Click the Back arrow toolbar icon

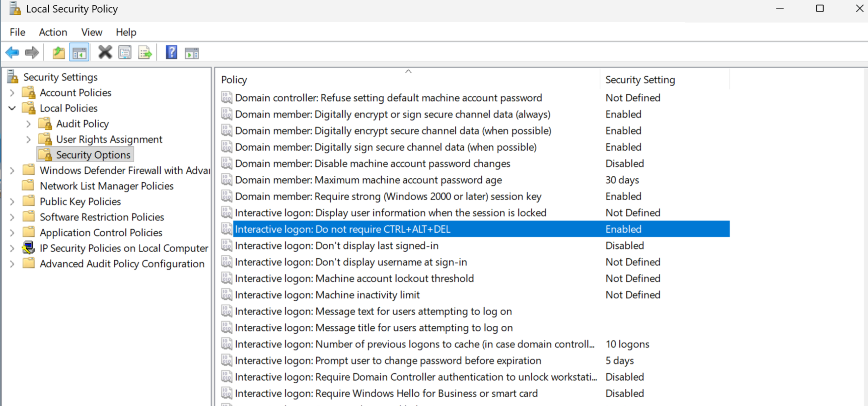(x=12, y=53)
